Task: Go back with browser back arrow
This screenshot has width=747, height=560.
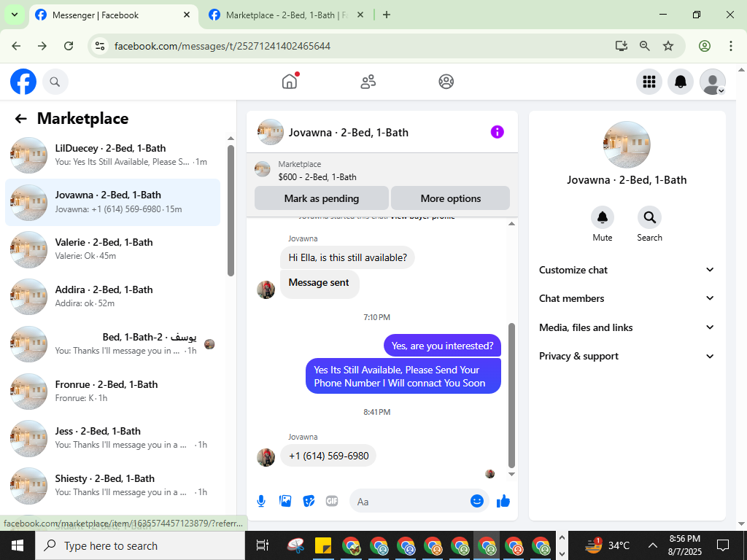Action: click(x=16, y=46)
